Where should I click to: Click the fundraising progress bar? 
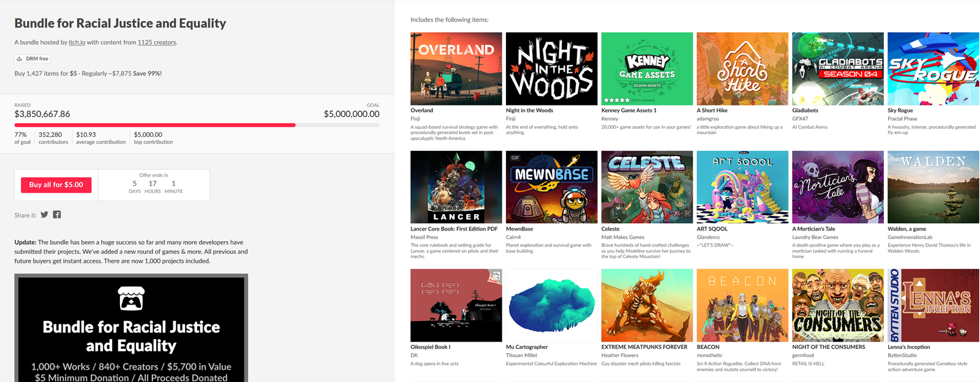point(197,125)
